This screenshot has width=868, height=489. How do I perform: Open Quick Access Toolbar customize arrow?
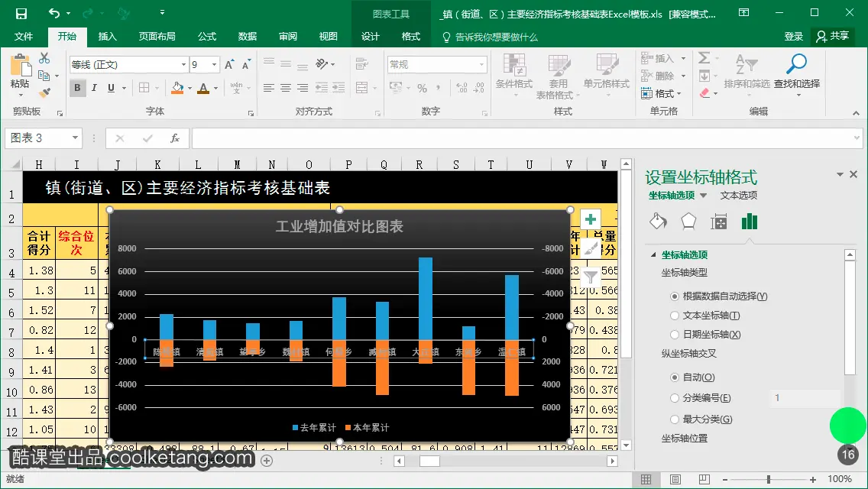tap(162, 12)
